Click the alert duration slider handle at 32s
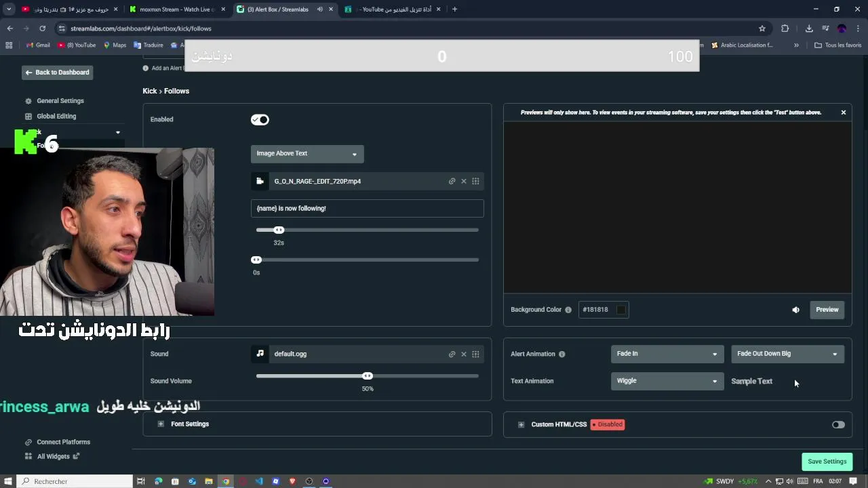868x488 pixels. (x=279, y=230)
